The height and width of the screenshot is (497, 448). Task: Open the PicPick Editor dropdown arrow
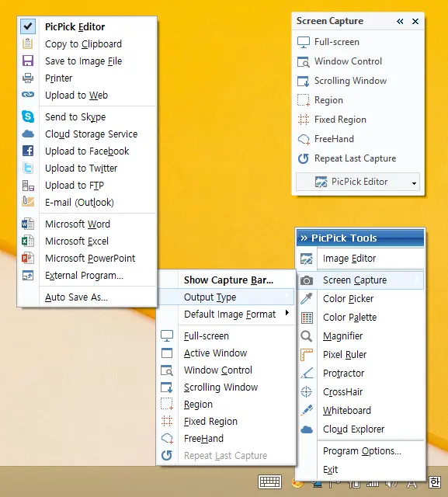(414, 183)
